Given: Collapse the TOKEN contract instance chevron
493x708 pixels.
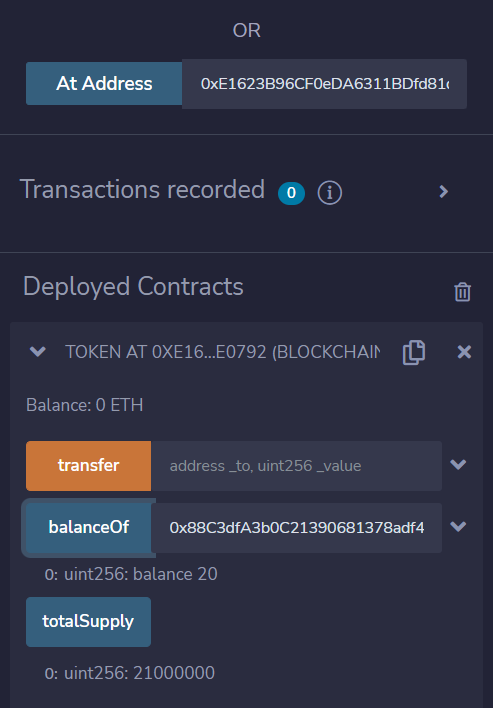Looking at the screenshot, I should click(x=37, y=351).
